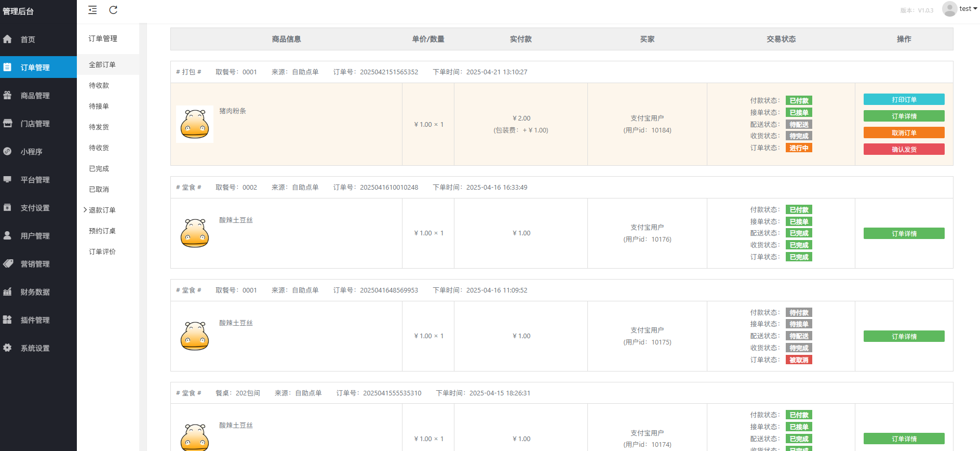
Task: Select the 全部订单 submenu item
Action: pos(108,64)
